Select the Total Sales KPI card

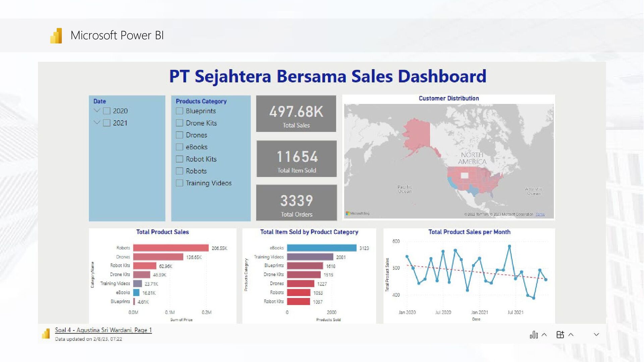click(x=296, y=114)
